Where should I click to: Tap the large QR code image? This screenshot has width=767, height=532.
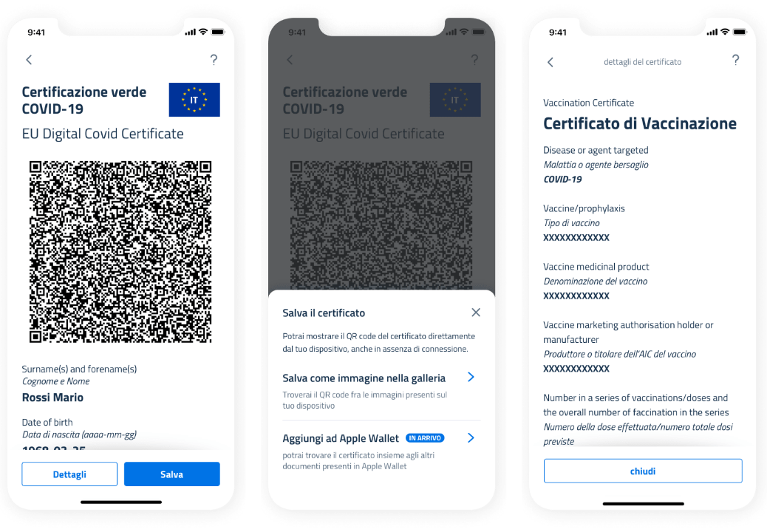click(x=120, y=251)
